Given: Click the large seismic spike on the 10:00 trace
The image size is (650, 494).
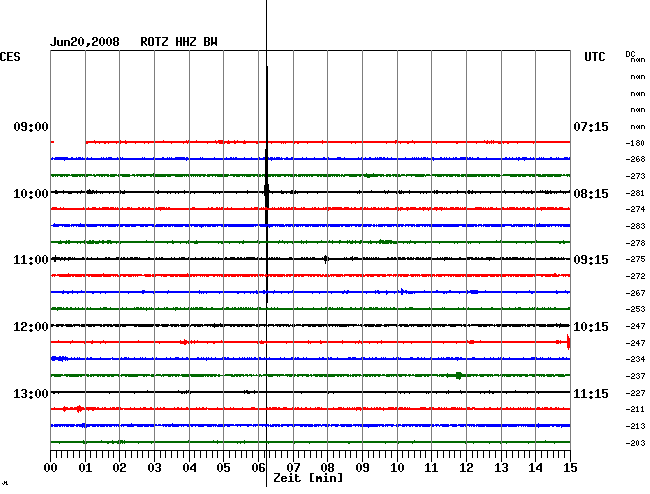Looking at the screenshot, I should [x=267, y=184].
